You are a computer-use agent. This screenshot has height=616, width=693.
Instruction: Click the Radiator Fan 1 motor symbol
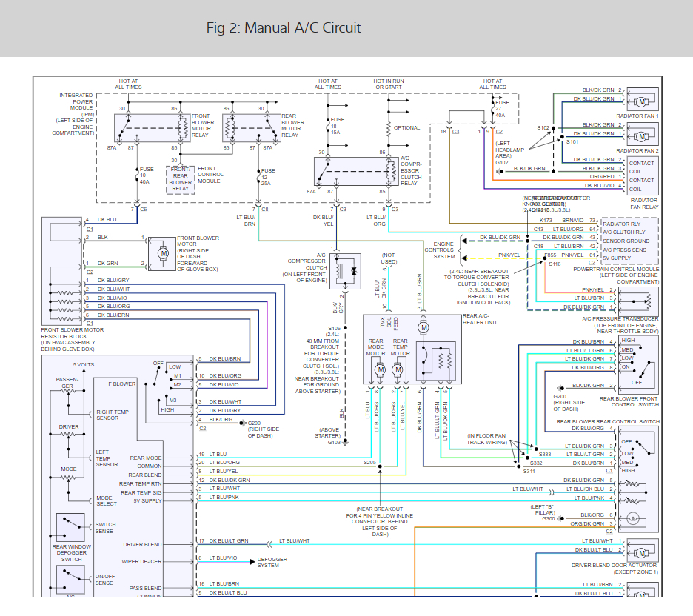[x=641, y=102]
